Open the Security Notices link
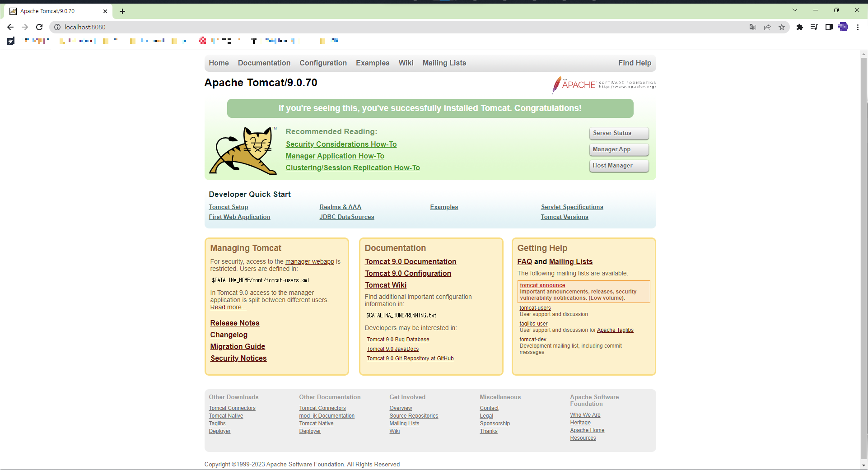Viewport: 868px width, 470px height. (x=238, y=358)
